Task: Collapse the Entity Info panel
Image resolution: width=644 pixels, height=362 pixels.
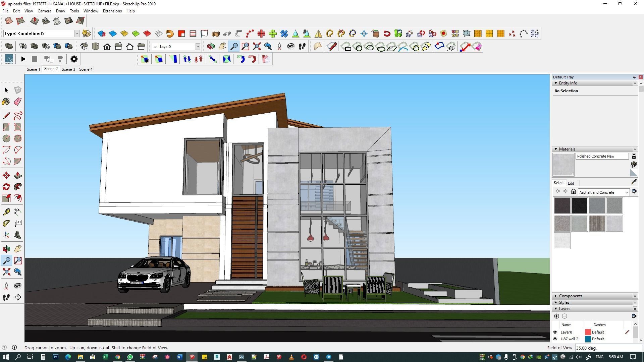Action: pyautogui.click(x=556, y=83)
